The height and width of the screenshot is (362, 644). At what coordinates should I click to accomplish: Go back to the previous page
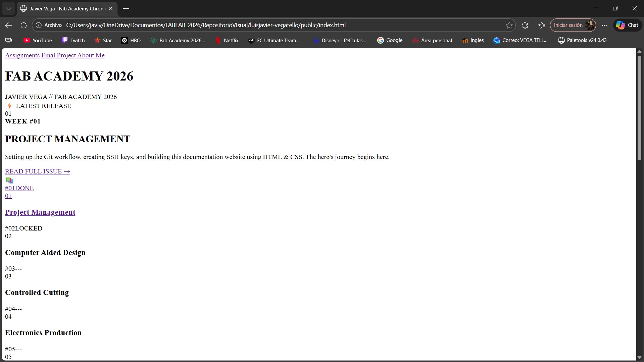[8, 25]
